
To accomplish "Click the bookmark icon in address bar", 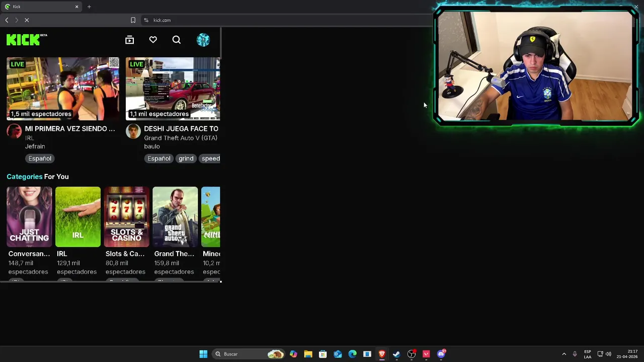I will click(133, 20).
